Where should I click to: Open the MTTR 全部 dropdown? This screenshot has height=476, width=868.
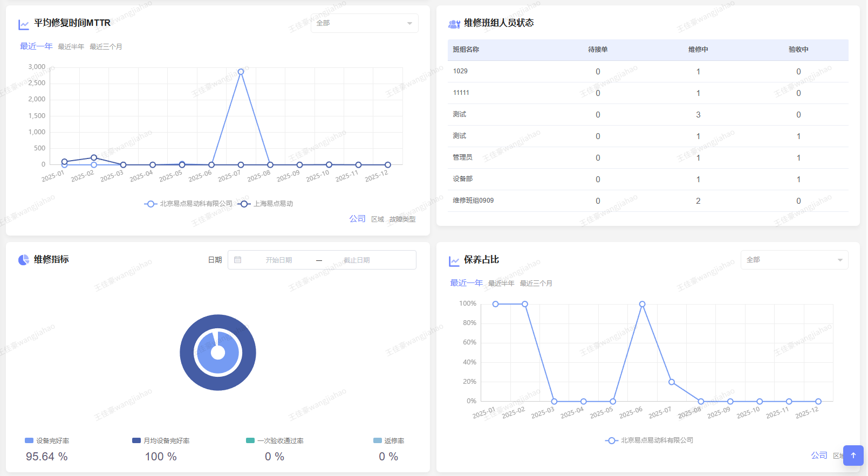[364, 23]
